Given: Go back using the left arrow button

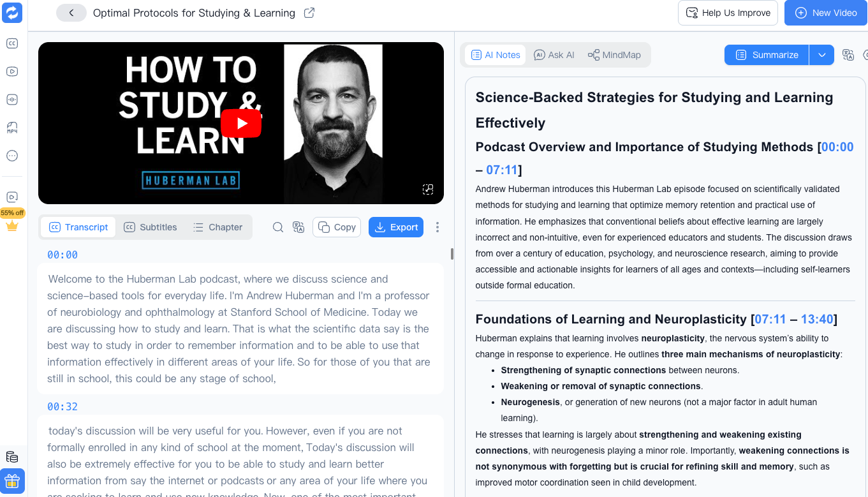Looking at the screenshot, I should coord(71,13).
